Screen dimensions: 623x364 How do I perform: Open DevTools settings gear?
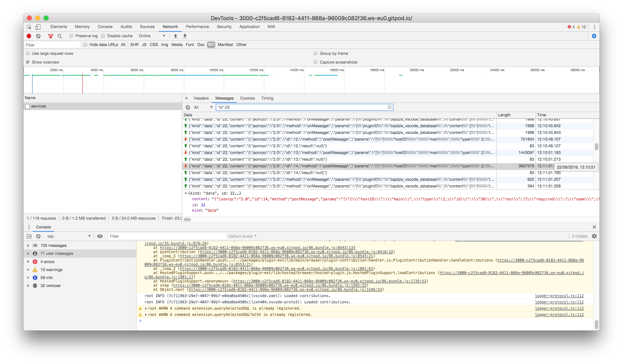(594, 36)
